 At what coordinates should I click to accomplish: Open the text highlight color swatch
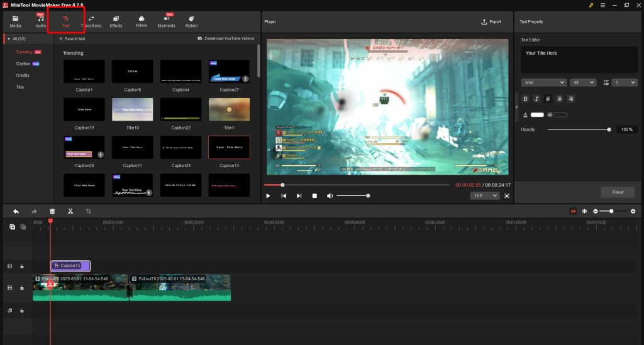pos(560,115)
